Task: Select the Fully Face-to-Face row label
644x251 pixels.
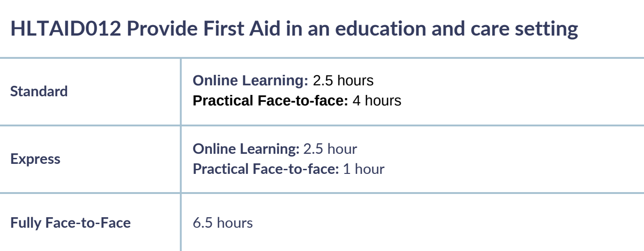Action: tap(70, 223)
